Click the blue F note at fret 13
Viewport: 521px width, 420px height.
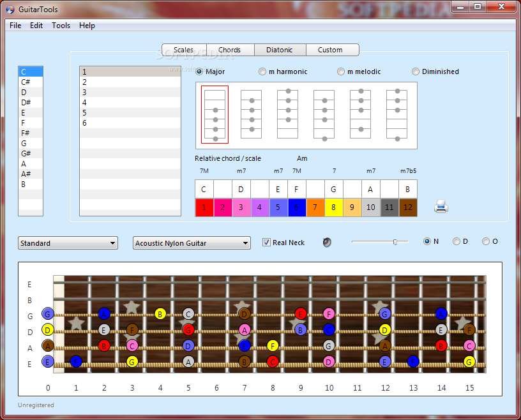(x=413, y=361)
